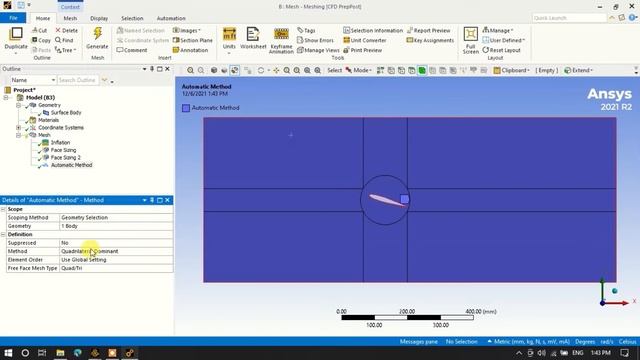The height and width of the screenshot is (360, 640).
Task: Switch to the Selection ribbon tab
Action: click(132, 18)
